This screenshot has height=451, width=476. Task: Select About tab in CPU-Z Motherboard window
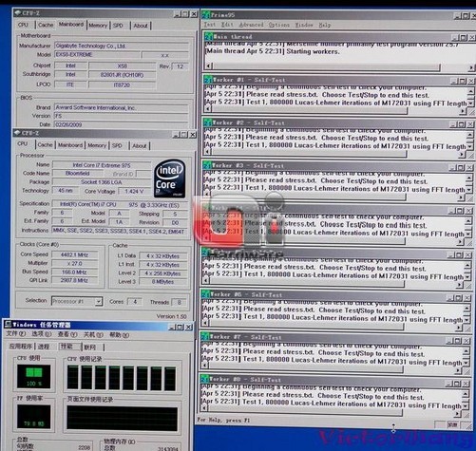141,26
